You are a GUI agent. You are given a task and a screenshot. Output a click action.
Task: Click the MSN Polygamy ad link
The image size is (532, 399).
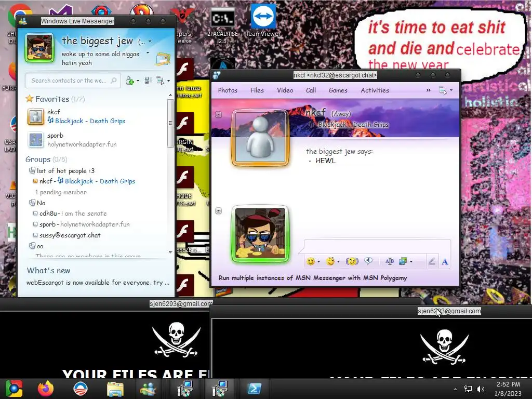[313, 278]
